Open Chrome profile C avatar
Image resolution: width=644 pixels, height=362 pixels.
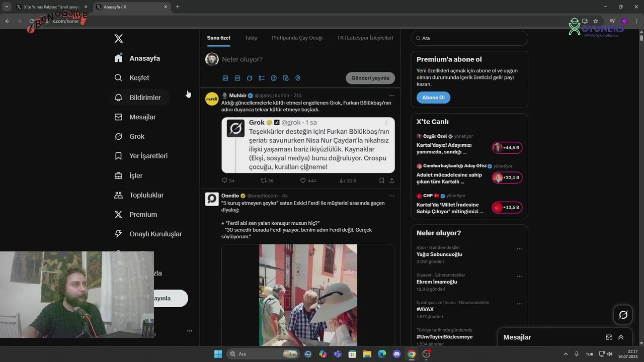(624, 21)
